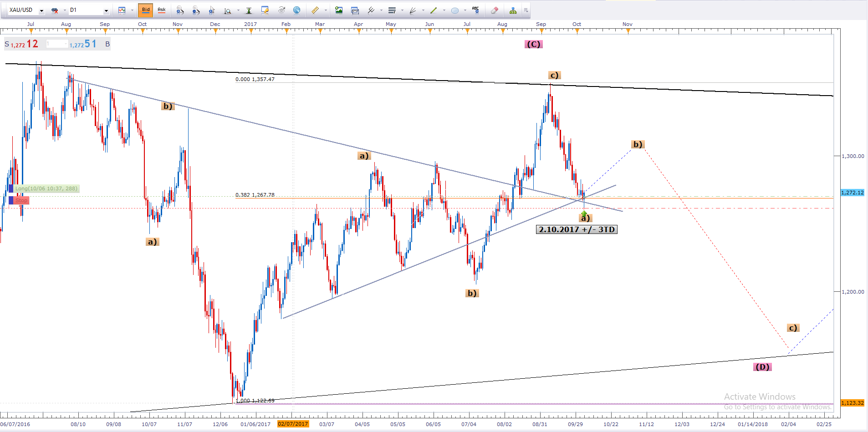Screen dimensions: 868x432
Task: Click the red Stop order label
Action: (x=21, y=200)
